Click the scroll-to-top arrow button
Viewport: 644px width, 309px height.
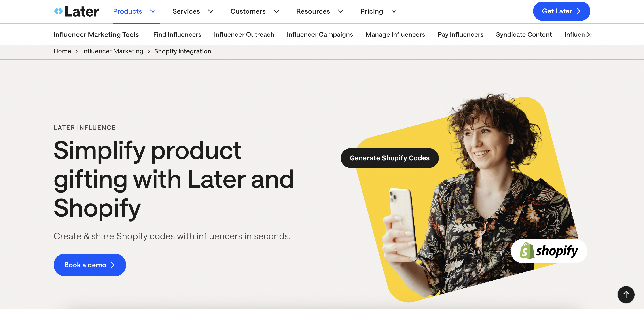click(x=626, y=294)
